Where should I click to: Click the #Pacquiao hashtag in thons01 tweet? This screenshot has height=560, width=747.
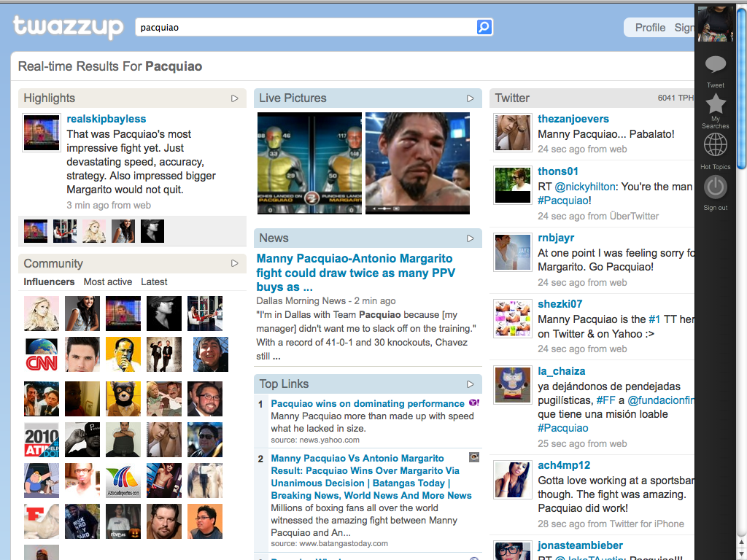pos(563,201)
